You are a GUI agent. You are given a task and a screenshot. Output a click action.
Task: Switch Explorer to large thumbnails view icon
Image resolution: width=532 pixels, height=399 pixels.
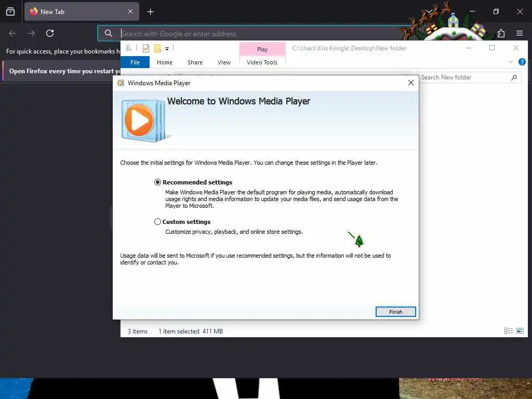pyautogui.click(x=520, y=331)
